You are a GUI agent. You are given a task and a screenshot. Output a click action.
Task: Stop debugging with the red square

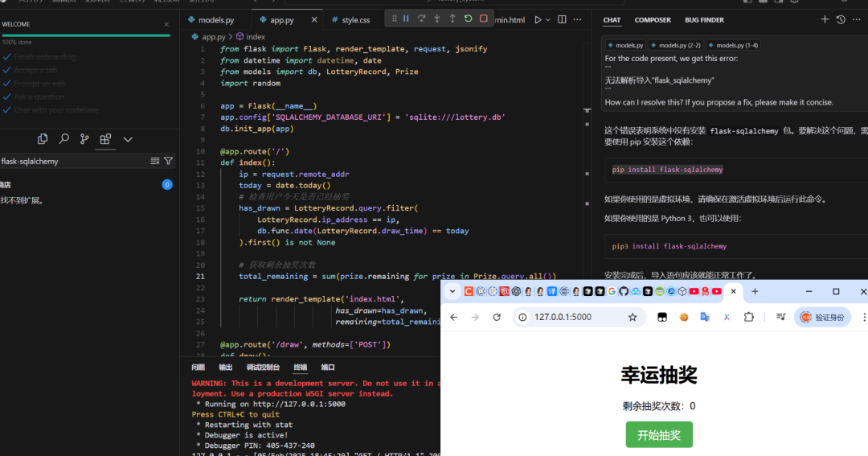[483, 18]
